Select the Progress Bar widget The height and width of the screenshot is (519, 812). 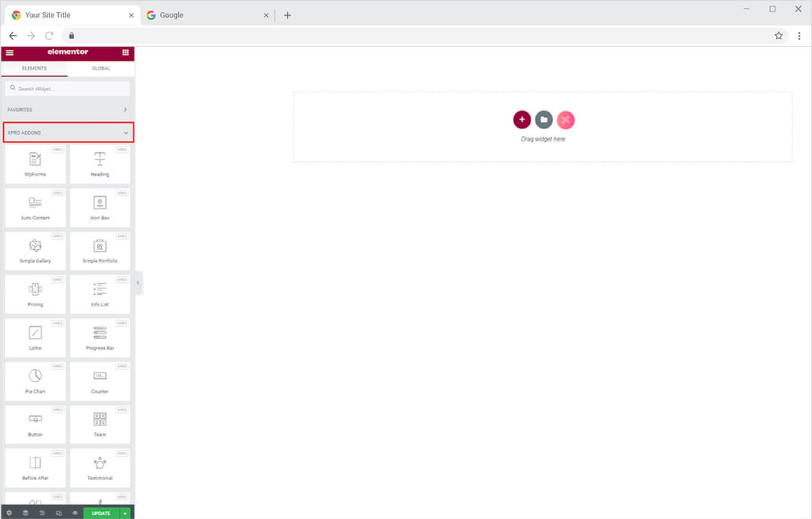click(99, 338)
